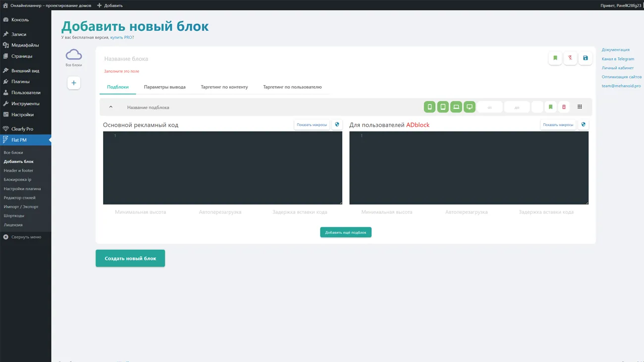Click the grid drag handle icon of subblock
The height and width of the screenshot is (362, 644).
580,107
